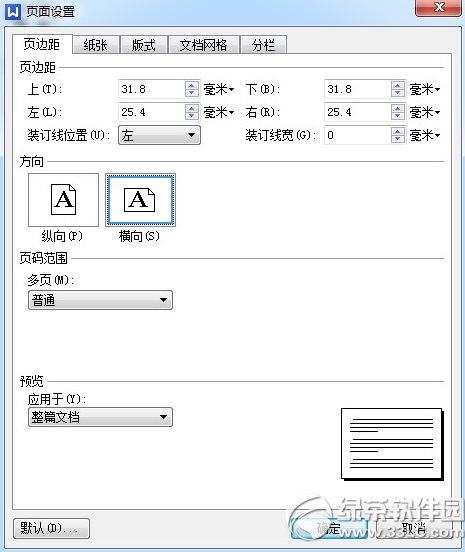465x552 pixels.
Task: Click the WPS W icon in title bar
Action: tap(13, 12)
